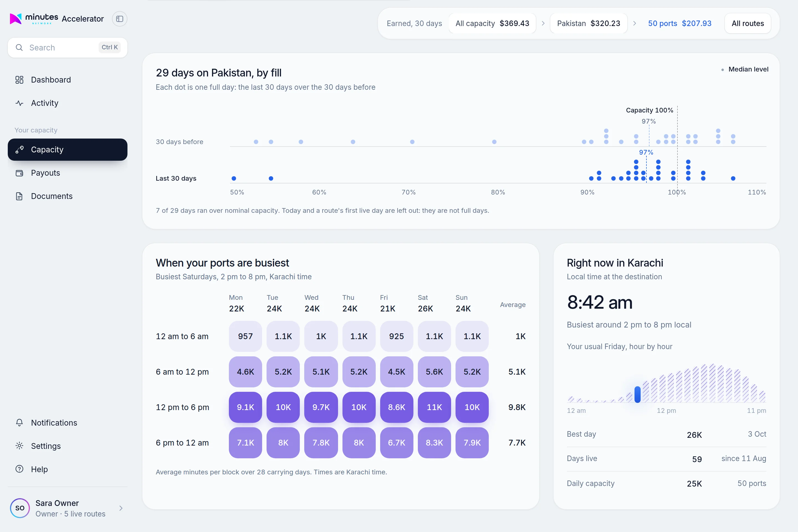The image size is (798, 532).
Task: Click the Median level legend entry
Action: tap(745, 69)
